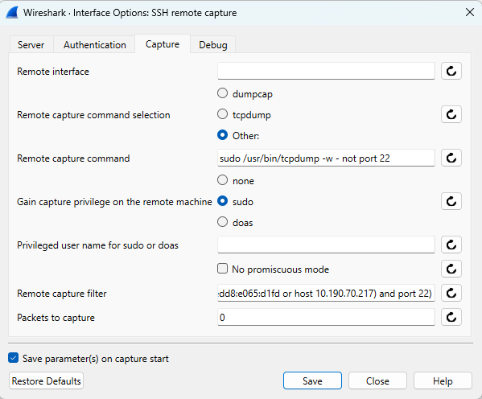This screenshot has width=482, height=399.
Task: Click the "Packets to capture" label
Action: point(56,317)
